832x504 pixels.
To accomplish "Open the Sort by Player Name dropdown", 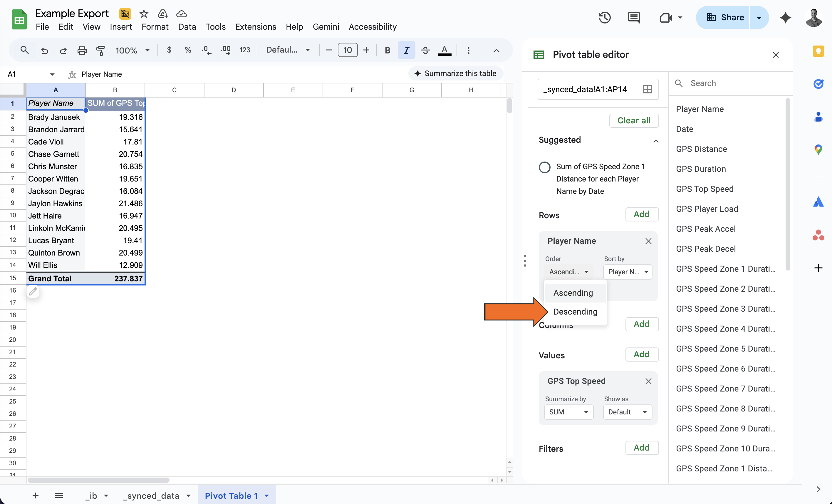I will [627, 272].
